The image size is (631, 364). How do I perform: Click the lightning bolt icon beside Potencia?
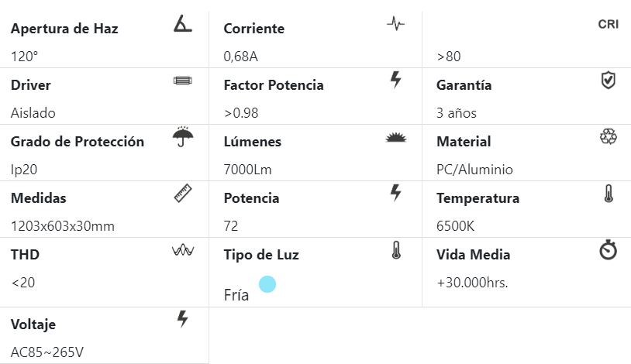[x=395, y=193]
